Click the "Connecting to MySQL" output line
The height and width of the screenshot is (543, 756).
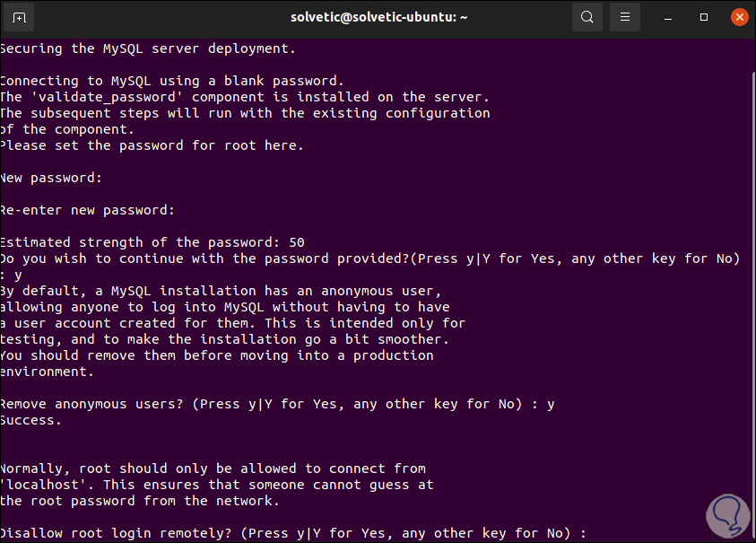[171, 81]
